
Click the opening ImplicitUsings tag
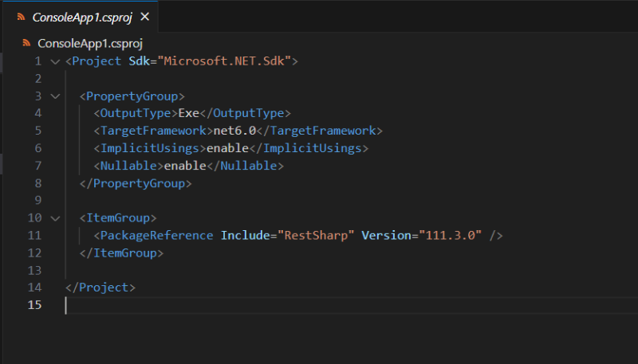click(149, 148)
